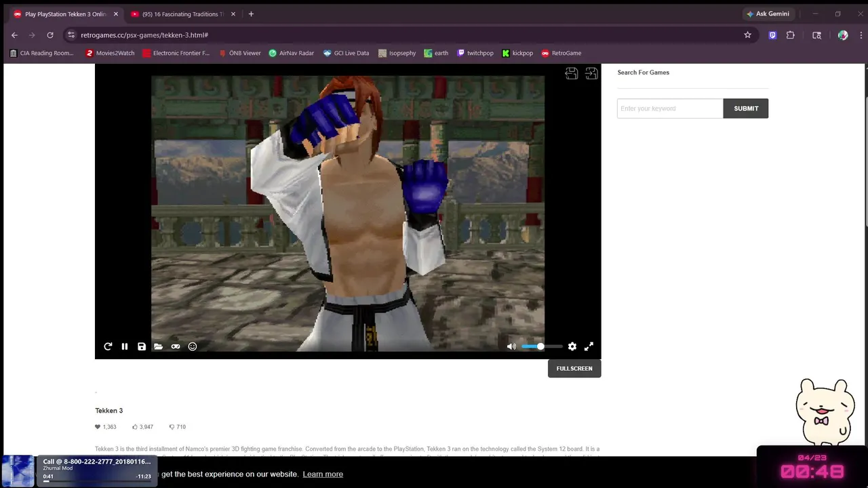Open twitchpop bookmark
Image resolution: width=868 pixels, height=488 pixels.
click(475, 53)
